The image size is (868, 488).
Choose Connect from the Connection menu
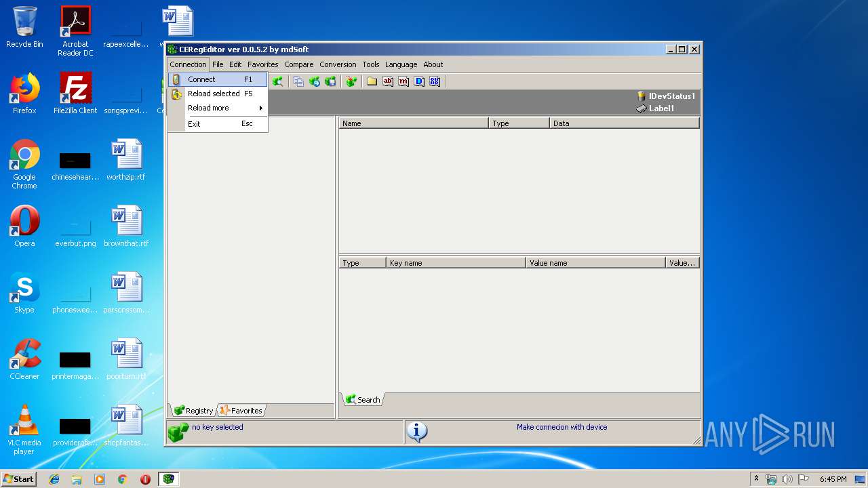(218, 79)
